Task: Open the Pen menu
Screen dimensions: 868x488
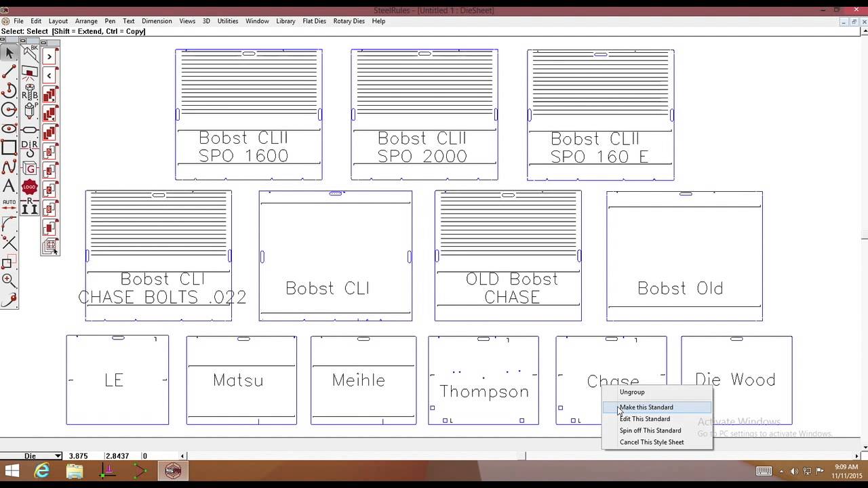Action: 110,21
